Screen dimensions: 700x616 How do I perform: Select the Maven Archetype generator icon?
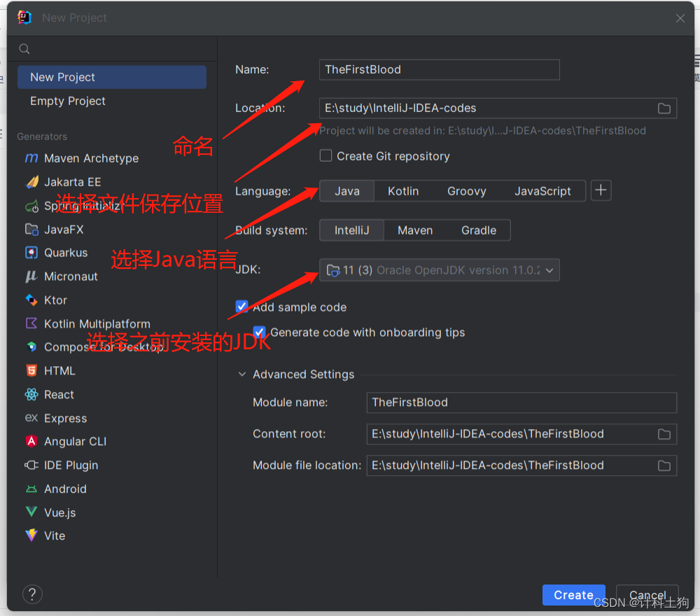click(31, 158)
